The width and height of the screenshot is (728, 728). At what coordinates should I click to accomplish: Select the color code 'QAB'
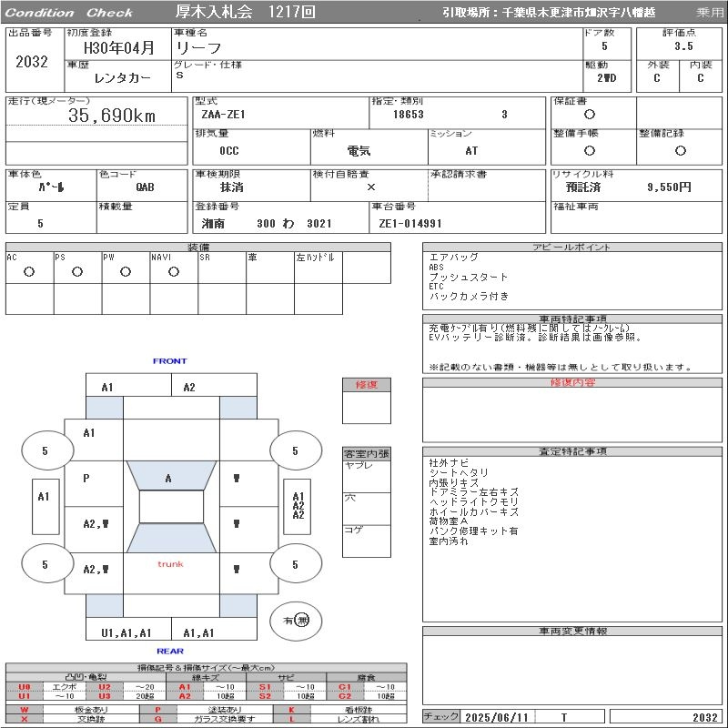pos(145,187)
